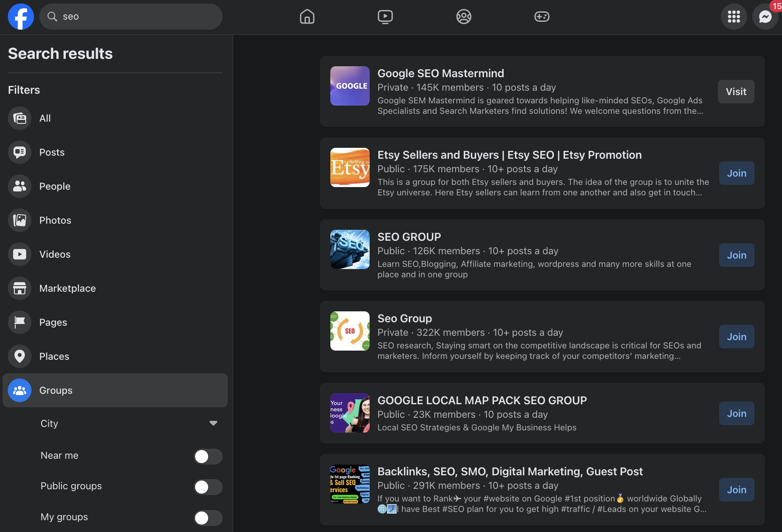Open the Gaming controller icon
The width and height of the screenshot is (782, 532).
542,17
